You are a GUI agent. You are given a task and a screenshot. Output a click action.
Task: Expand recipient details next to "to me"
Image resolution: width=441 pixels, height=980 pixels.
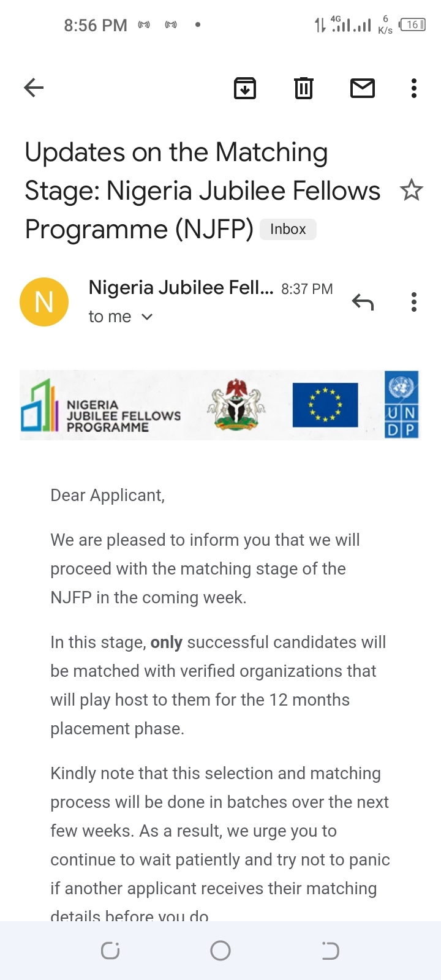point(147,317)
